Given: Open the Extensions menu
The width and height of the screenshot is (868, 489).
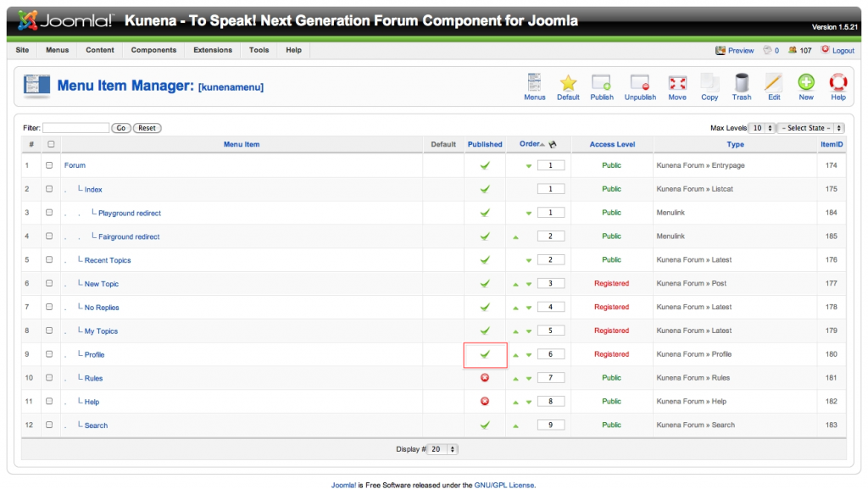Looking at the screenshot, I should coord(212,50).
